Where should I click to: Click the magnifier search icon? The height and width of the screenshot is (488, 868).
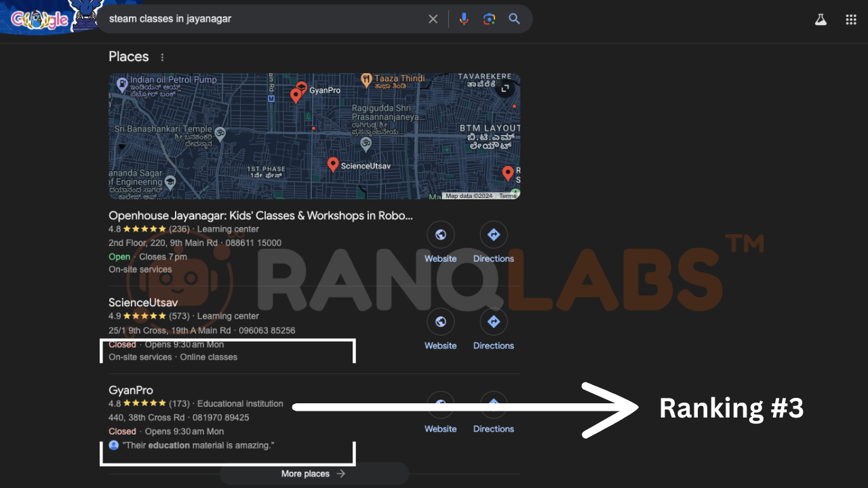(x=515, y=19)
